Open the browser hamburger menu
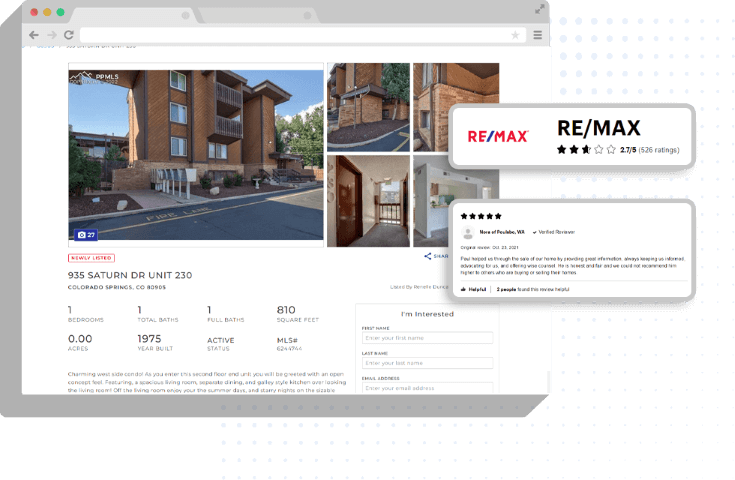This screenshot has height=480, width=735. [538, 35]
